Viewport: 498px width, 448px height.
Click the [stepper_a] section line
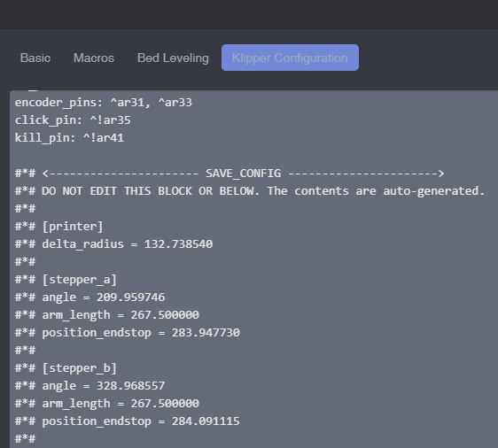(x=66, y=280)
